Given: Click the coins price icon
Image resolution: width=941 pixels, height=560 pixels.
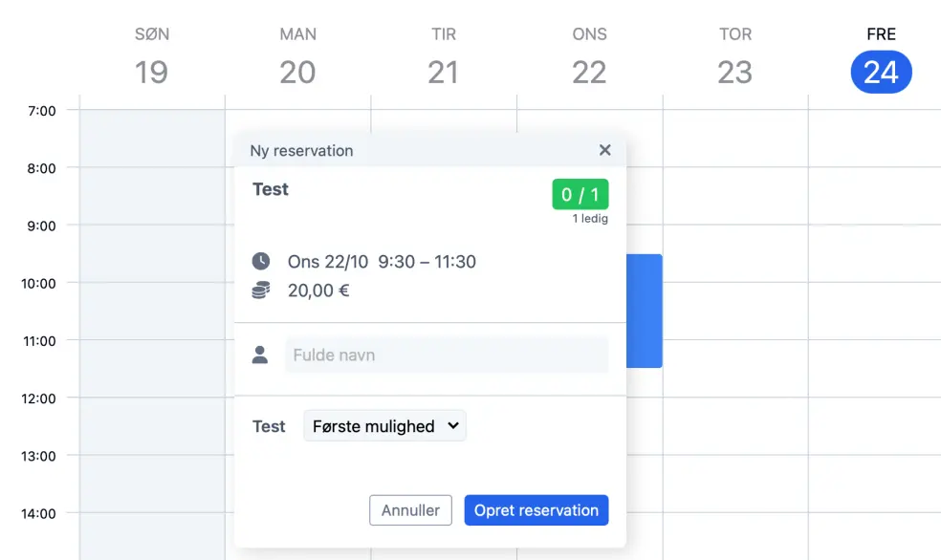Looking at the screenshot, I should click(x=260, y=291).
